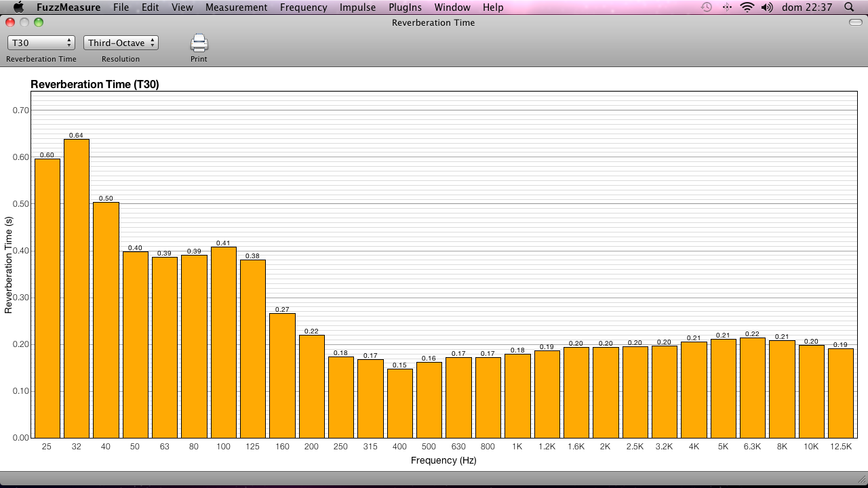Click the 100 Hz bar
868x488 pixels.
tap(224, 342)
